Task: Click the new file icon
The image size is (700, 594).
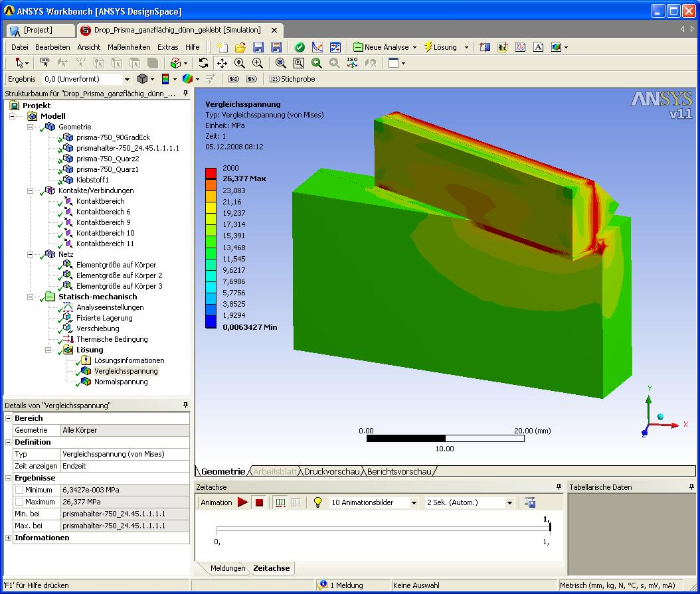Action: coord(222,47)
